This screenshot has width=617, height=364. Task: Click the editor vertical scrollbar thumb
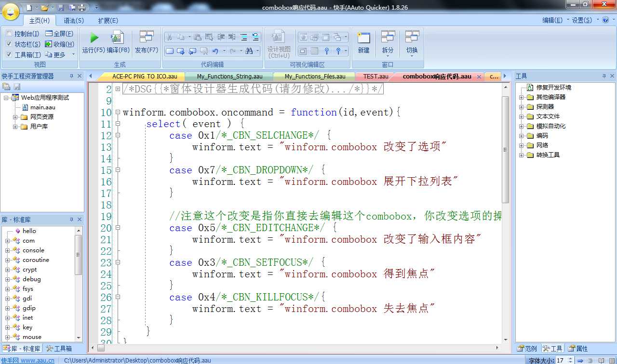point(505,150)
